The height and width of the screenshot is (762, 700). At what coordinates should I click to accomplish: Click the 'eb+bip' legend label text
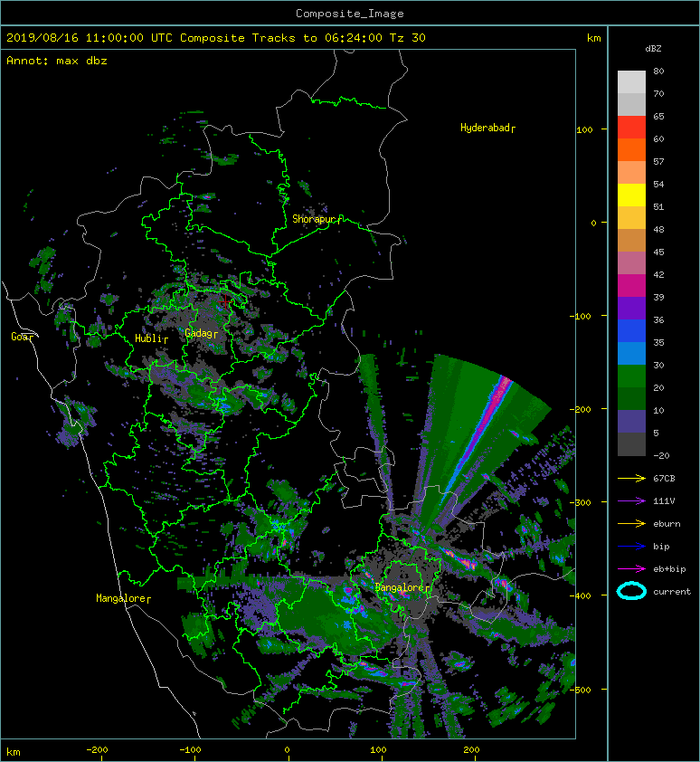669,568
